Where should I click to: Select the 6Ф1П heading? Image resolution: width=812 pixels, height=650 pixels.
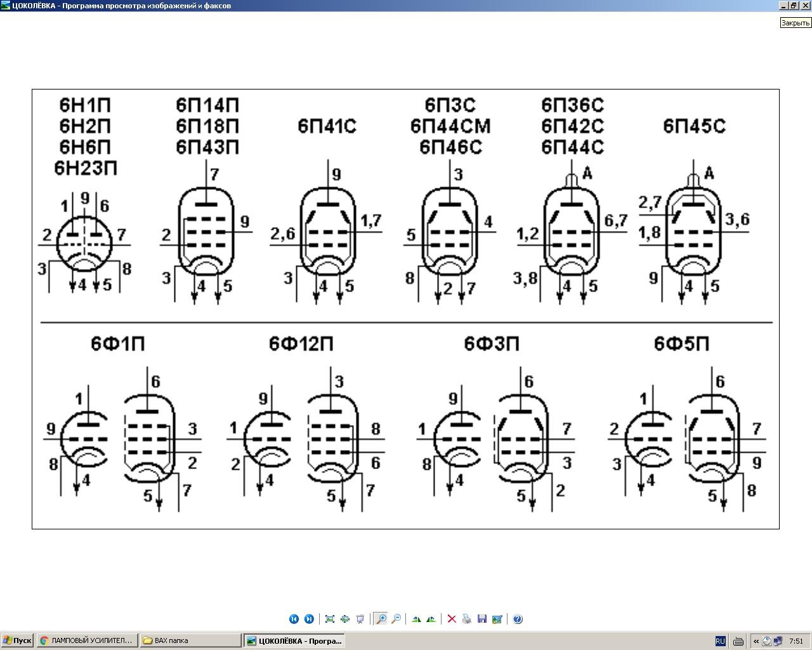(118, 343)
